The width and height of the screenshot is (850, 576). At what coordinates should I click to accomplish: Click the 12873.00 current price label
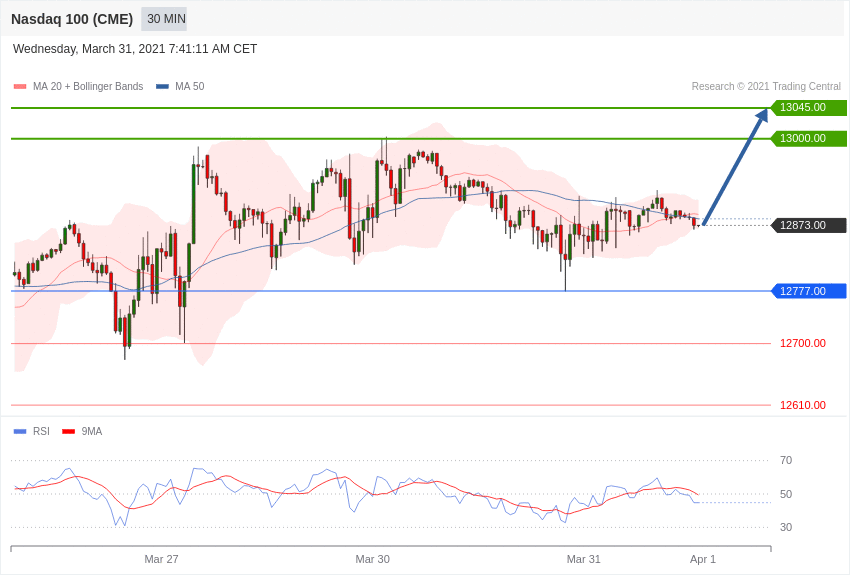(808, 225)
